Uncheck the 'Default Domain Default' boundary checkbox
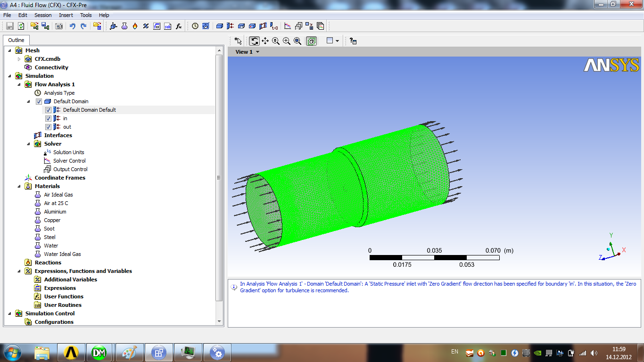The width and height of the screenshot is (644, 362). tap(49, 110)
